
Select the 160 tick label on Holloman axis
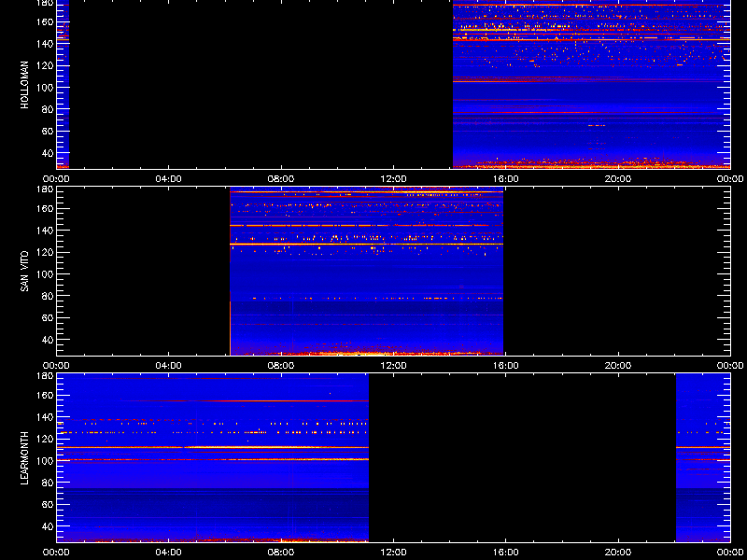46,21
